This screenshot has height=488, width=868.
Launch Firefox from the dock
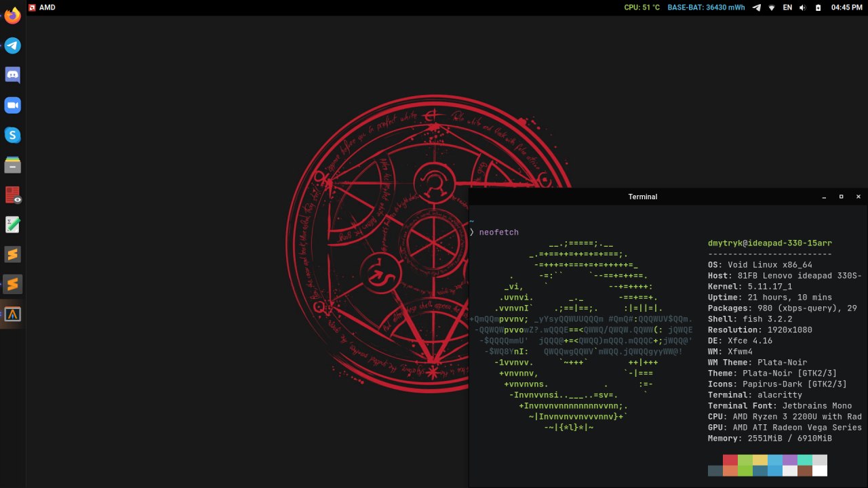click(13, 16)
